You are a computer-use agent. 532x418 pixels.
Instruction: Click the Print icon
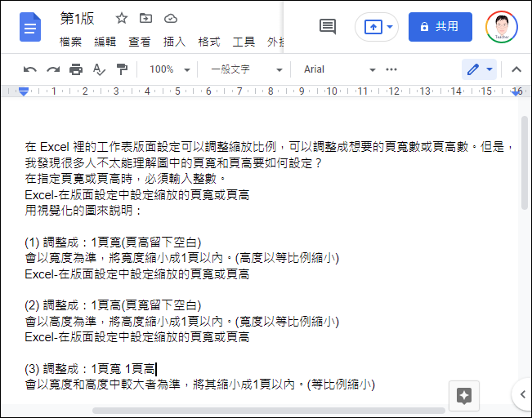pyautogui.click(x=76, y=69)
